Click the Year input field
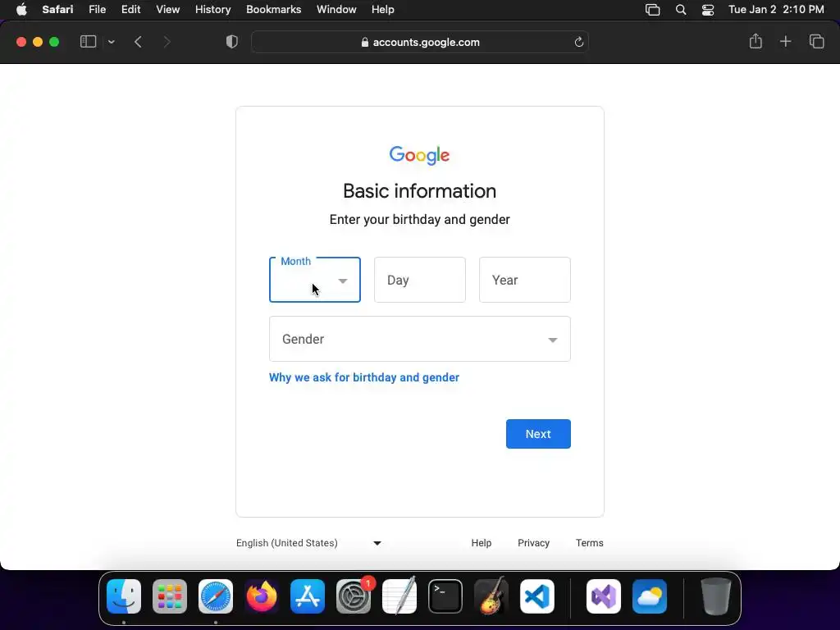This screenshot has width=840, height=630. click(524, 280)
